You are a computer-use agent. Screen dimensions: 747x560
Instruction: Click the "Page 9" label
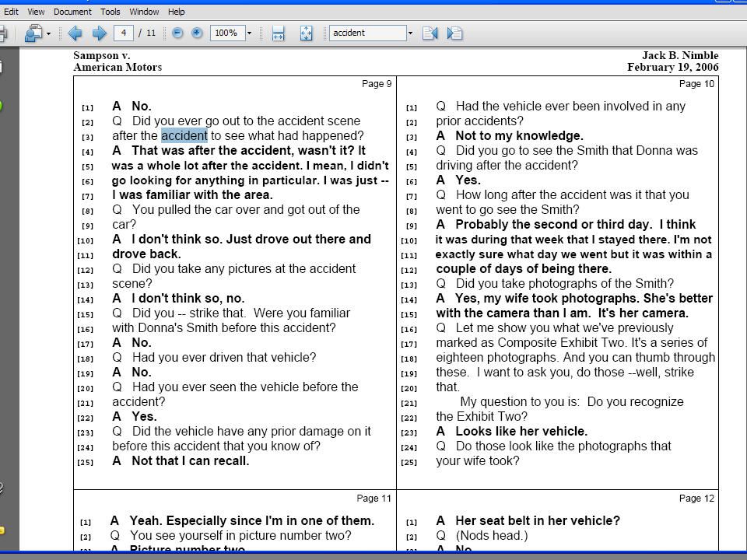[x=377, y=84]
